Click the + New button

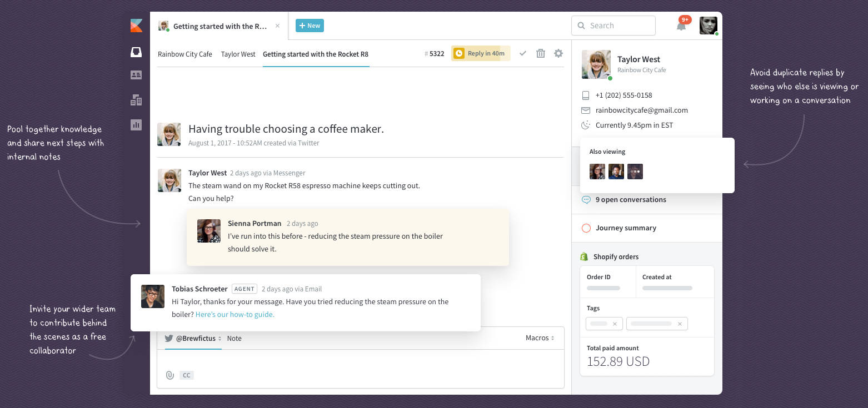(x=310, y=26)
